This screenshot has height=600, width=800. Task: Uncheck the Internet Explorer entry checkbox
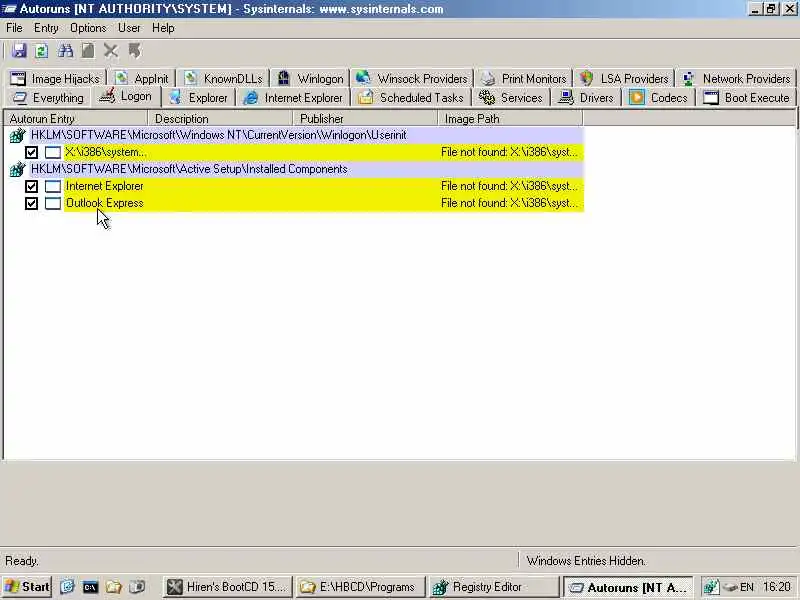pyautogui.click(x=31, y=186)
